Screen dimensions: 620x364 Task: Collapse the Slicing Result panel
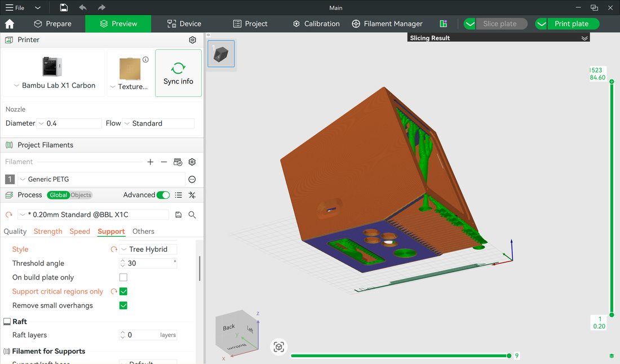point(584,38)
